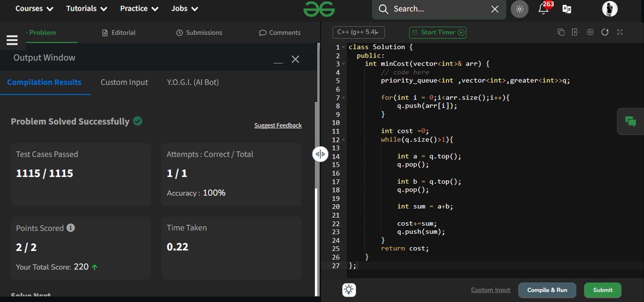Switch to the Editorial tab
The width and height of the screenshot is (644, 302).
pyautogui.click(x=119, y=33)
